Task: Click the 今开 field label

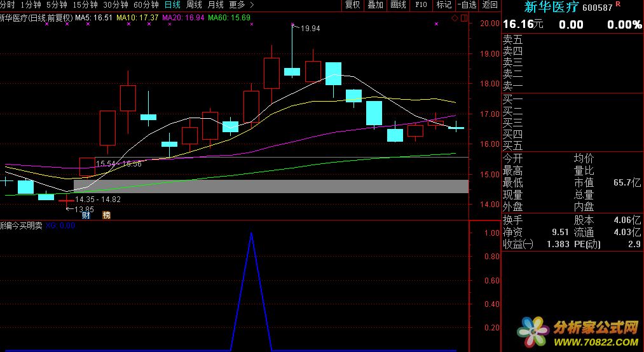Action: click(512, 158)
